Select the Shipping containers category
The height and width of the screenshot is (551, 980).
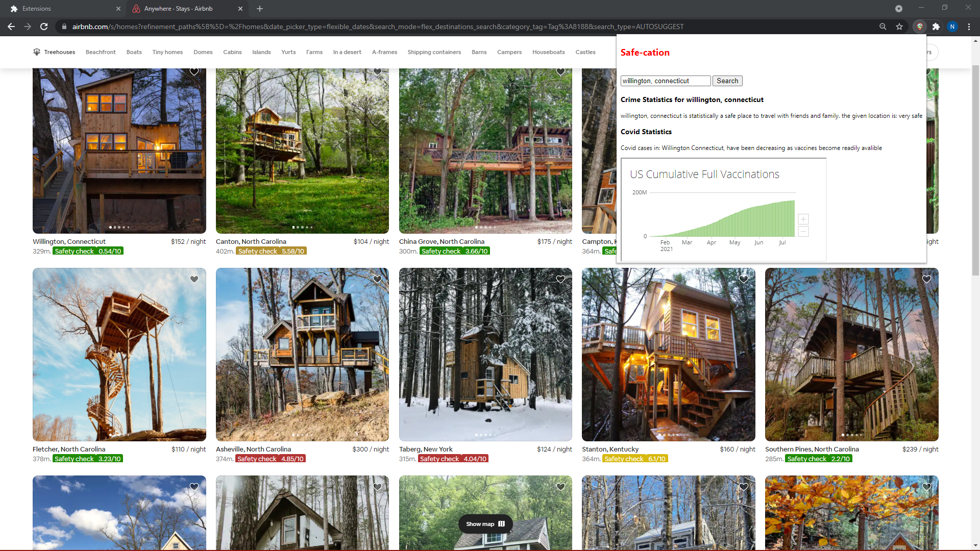[434, 52]
